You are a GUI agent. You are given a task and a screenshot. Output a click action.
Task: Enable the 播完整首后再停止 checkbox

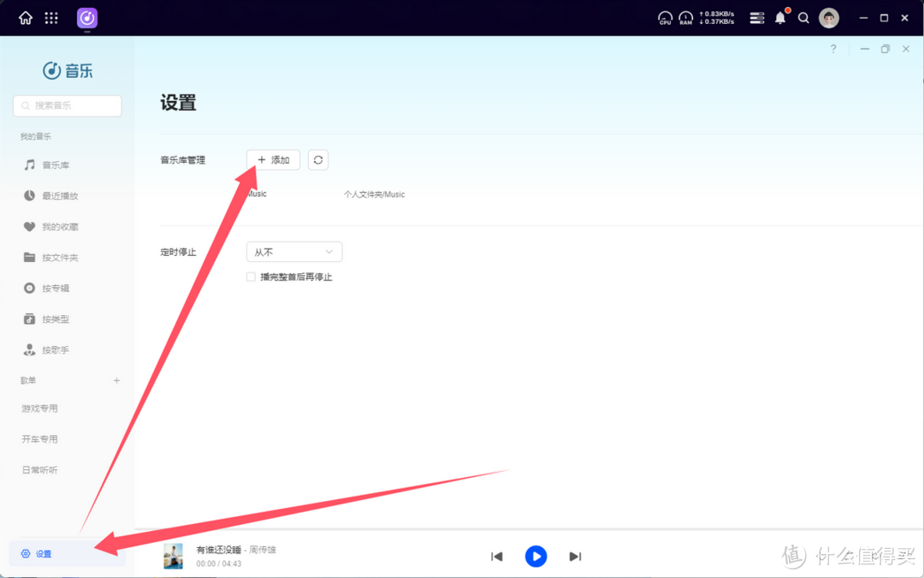251,277
